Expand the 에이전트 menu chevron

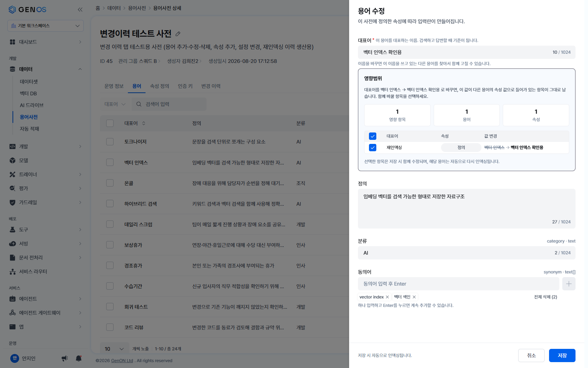click(x=80, y=299)
